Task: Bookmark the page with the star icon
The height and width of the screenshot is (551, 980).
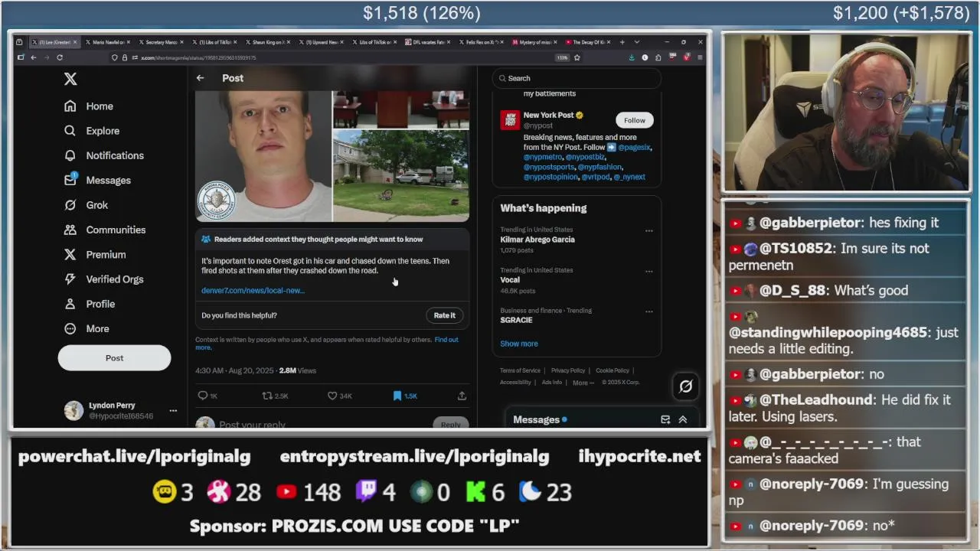Action: tap(577, 57)
